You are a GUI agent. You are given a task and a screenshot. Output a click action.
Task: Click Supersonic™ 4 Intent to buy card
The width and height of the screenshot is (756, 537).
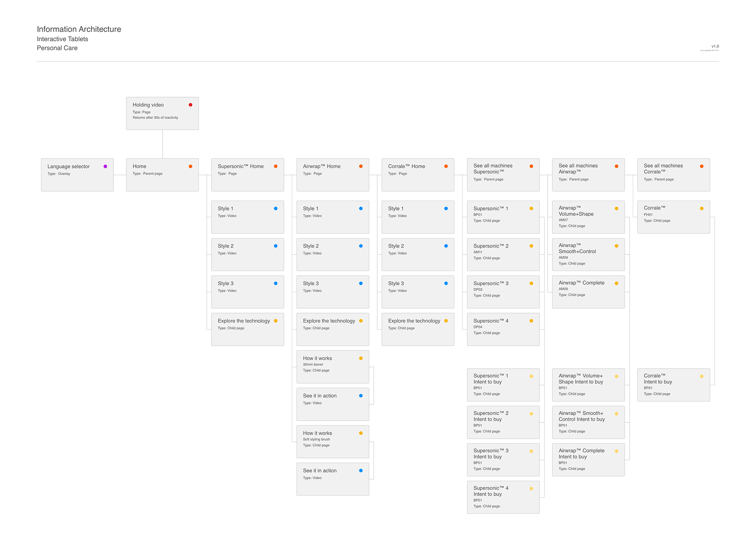503,497
